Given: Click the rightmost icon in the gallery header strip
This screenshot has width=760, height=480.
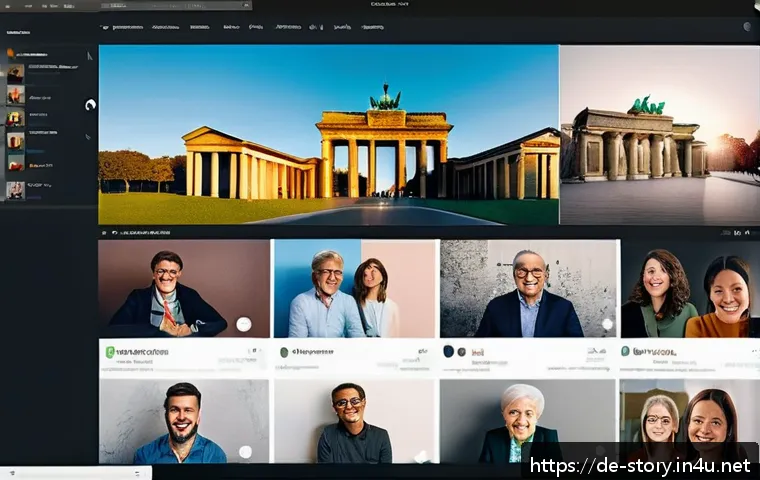Looking at the screenshot, I should [x=747, y=233].
